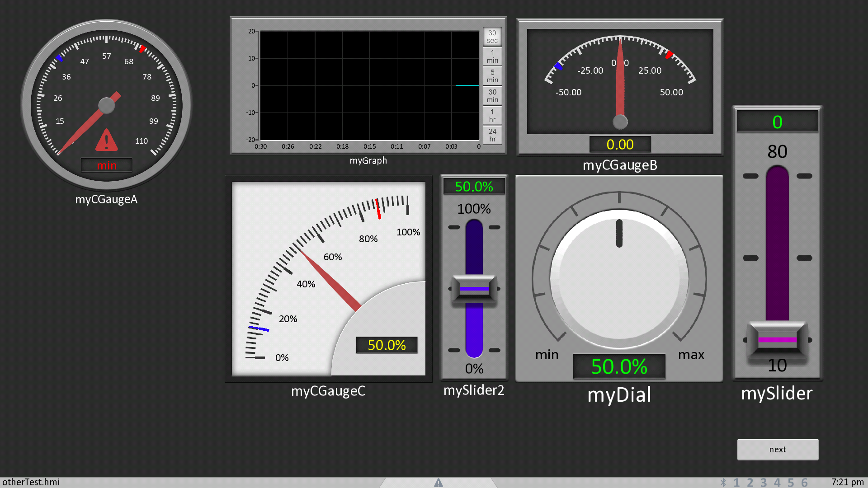Viewport: 868px width, 488px height.
Task: Open the alarm triangle tab in status bar
Action: tap(438, 483)
